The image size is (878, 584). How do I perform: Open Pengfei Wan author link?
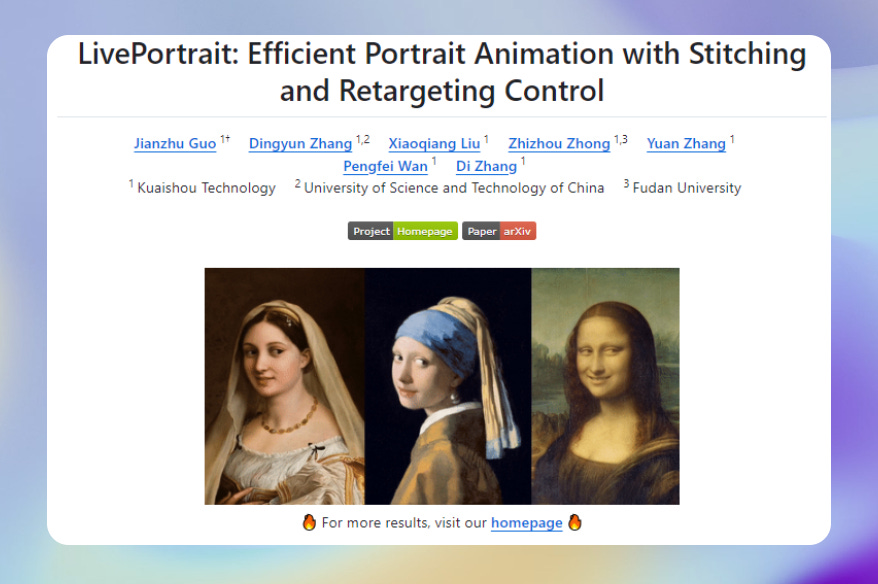(x=385, y=166)
